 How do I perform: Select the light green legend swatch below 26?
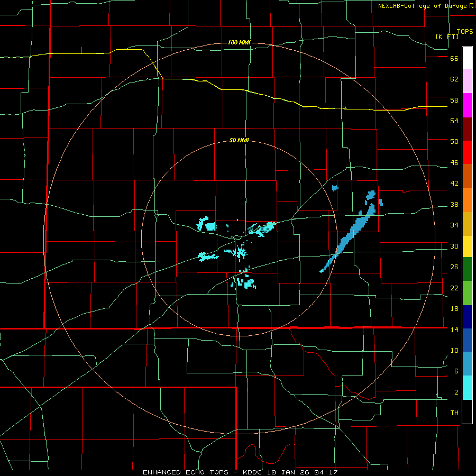point(467,293)
